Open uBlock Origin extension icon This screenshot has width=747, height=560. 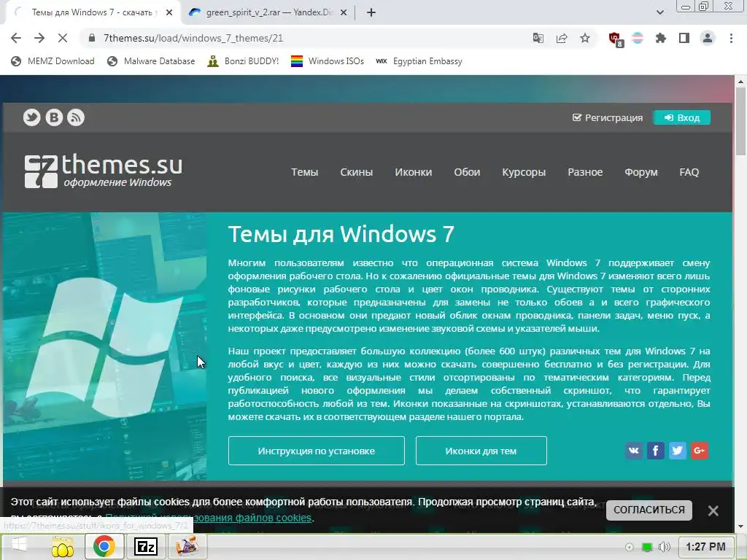click(615, 39)
